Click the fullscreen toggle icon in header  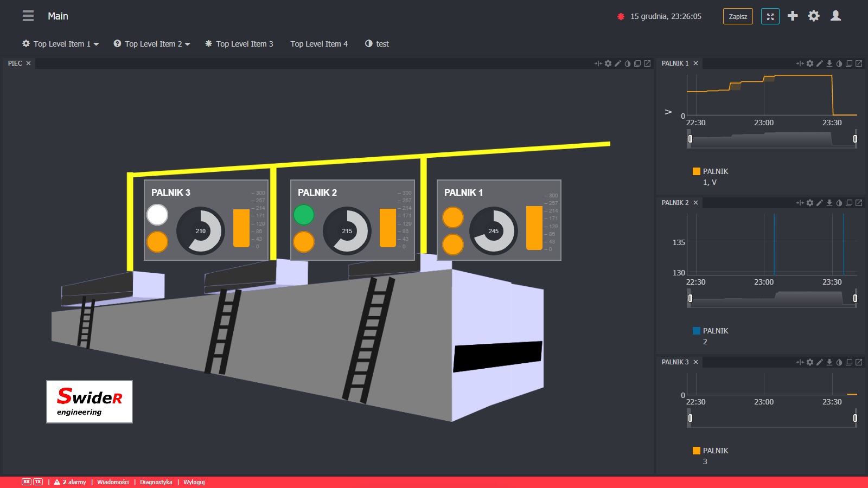click(770, 16)
